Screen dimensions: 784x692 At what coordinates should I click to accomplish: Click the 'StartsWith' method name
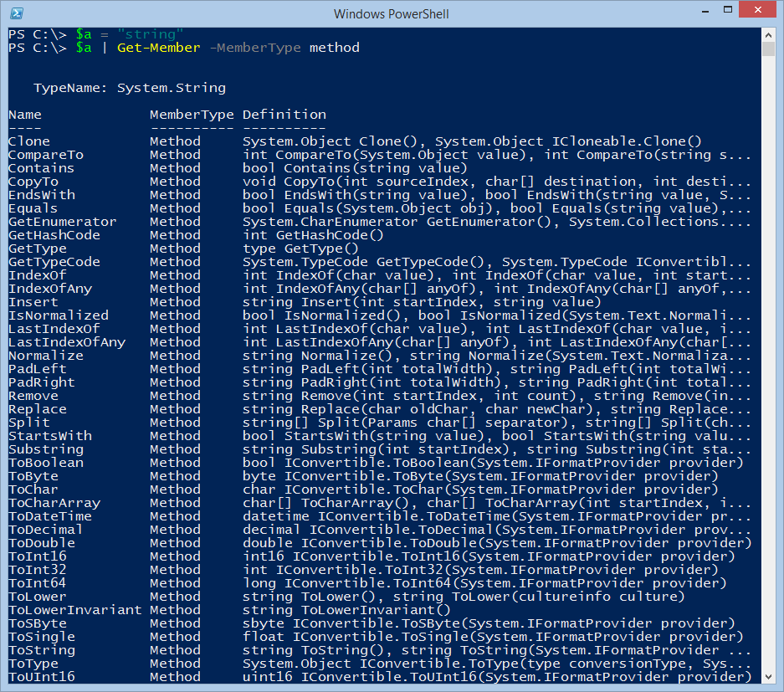coord(50,436)
